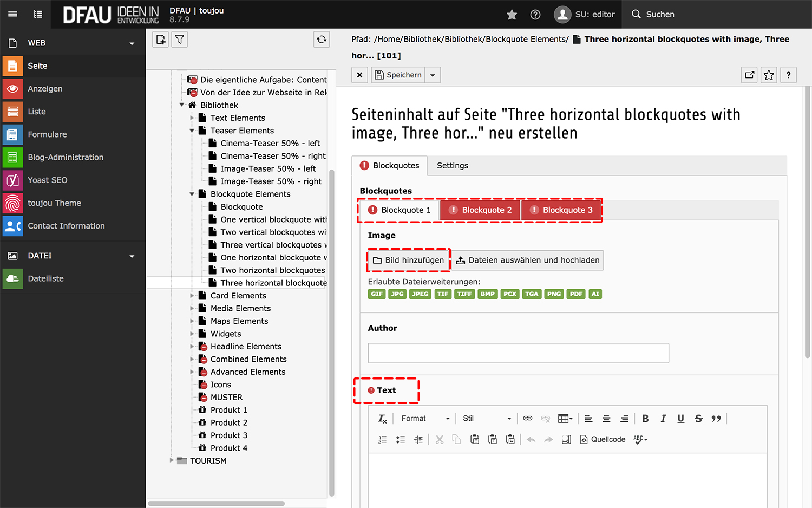812x508 pixels.
Task: Click Bild hinzufügen button
Action: pyautogui.click(x=409, y=260)
